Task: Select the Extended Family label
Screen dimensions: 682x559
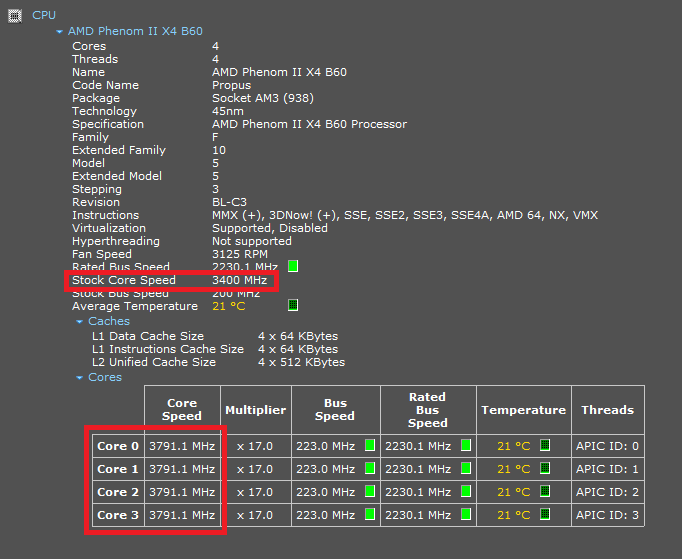Action: (x=119, y=151)
